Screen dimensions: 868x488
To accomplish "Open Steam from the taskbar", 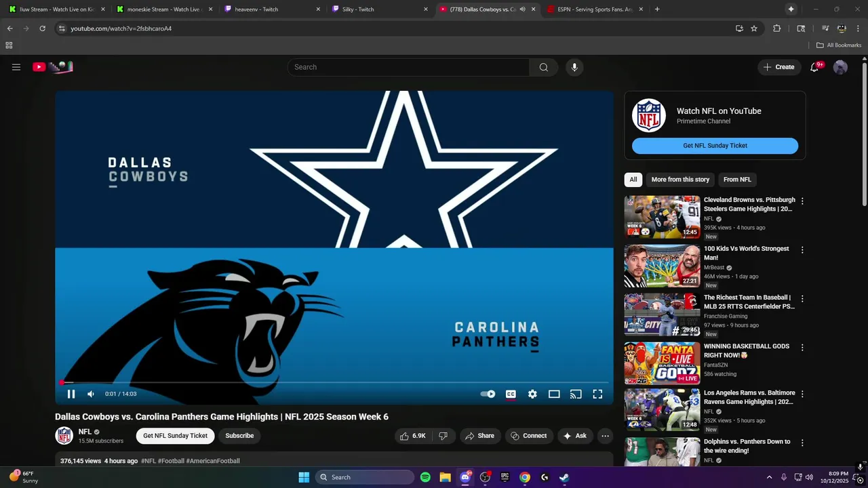I will click(564, 477).
